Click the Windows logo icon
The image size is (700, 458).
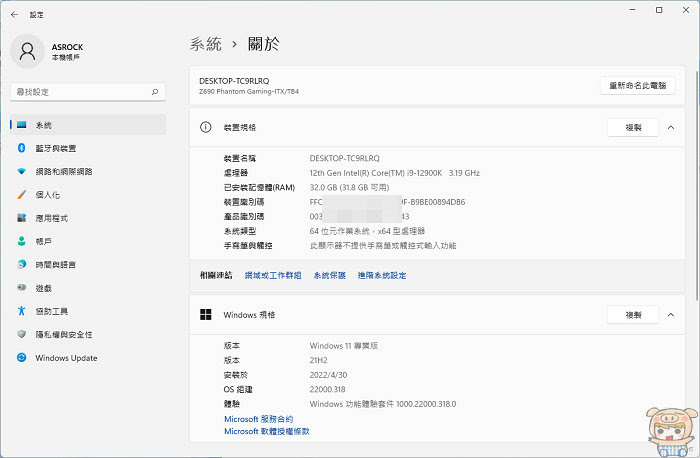click(x=205, y=314)
